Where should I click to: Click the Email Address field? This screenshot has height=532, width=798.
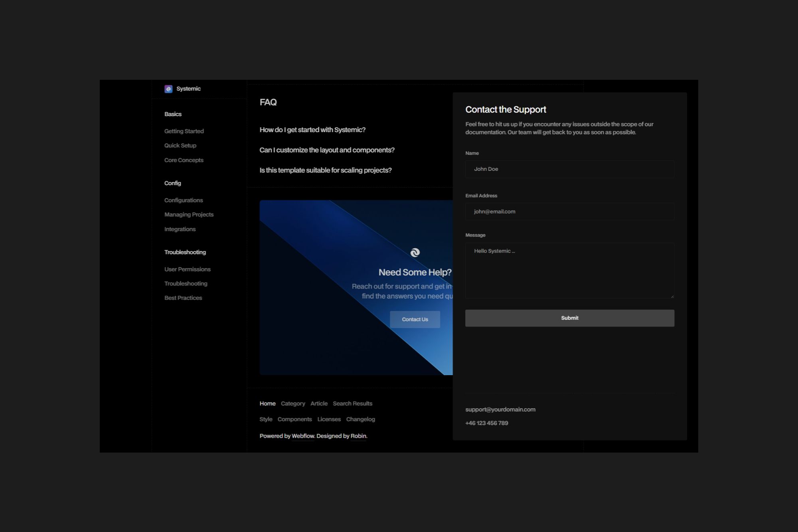[x=569, y=212]
